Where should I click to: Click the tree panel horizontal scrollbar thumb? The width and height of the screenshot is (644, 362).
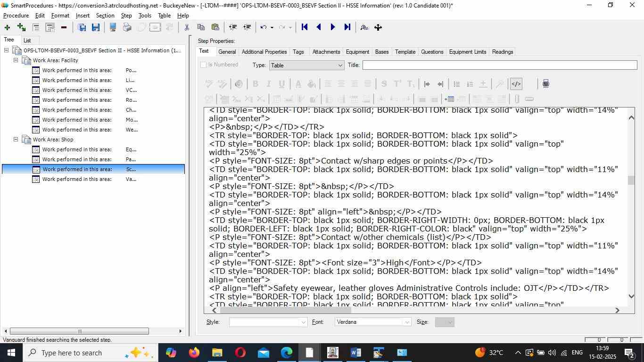79,331
